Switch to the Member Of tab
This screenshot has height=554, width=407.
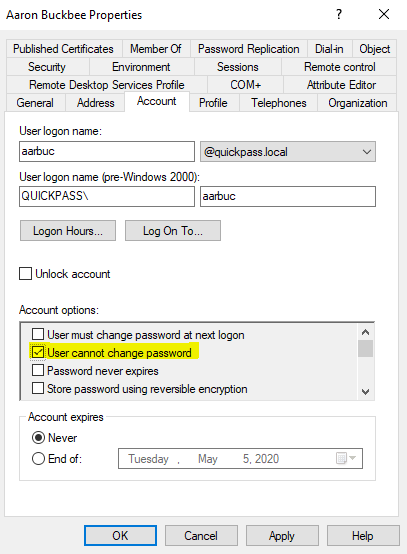point(156,49)
